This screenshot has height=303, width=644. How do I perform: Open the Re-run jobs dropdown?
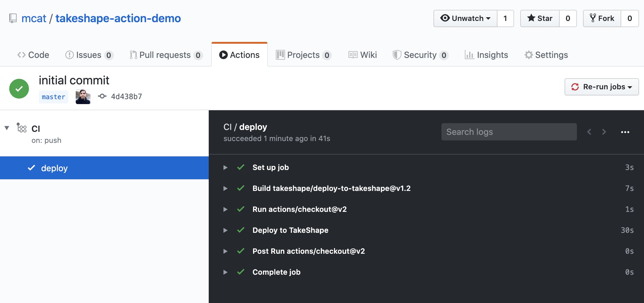(602, 87)
